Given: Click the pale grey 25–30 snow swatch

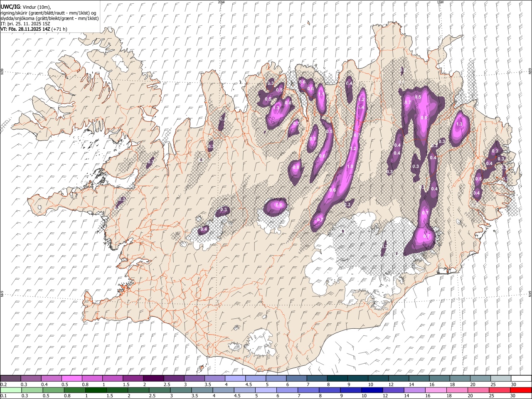Looking at the screenshot, I should coord(501,378).
